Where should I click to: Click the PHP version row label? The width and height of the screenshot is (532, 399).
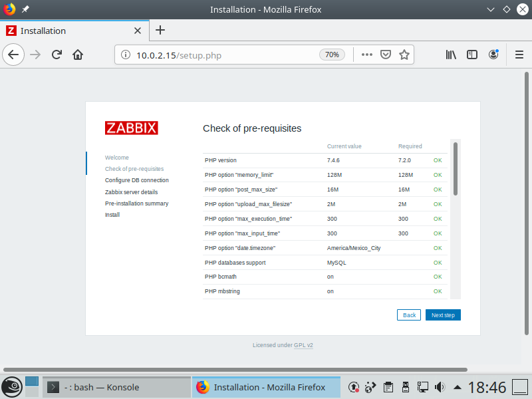click(221, 160)
